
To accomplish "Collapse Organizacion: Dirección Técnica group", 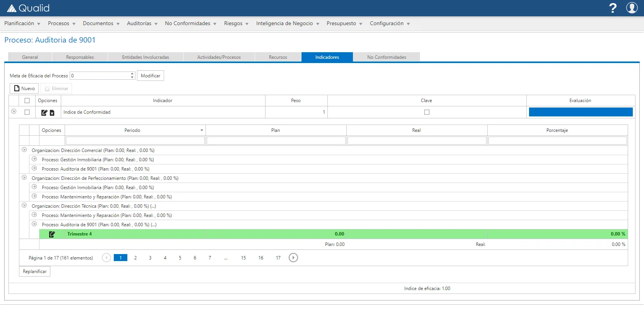I will pyautogui.click(x=24, y=205).
